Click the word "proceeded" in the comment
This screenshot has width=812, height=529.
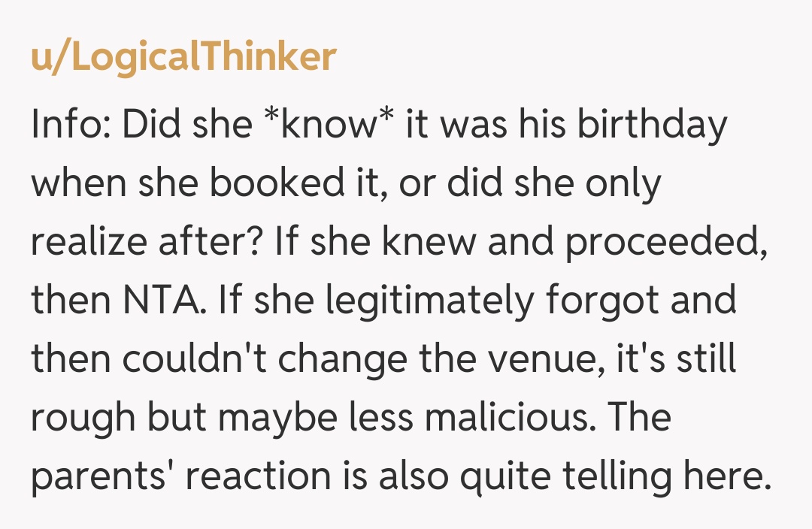coord(666,242)
